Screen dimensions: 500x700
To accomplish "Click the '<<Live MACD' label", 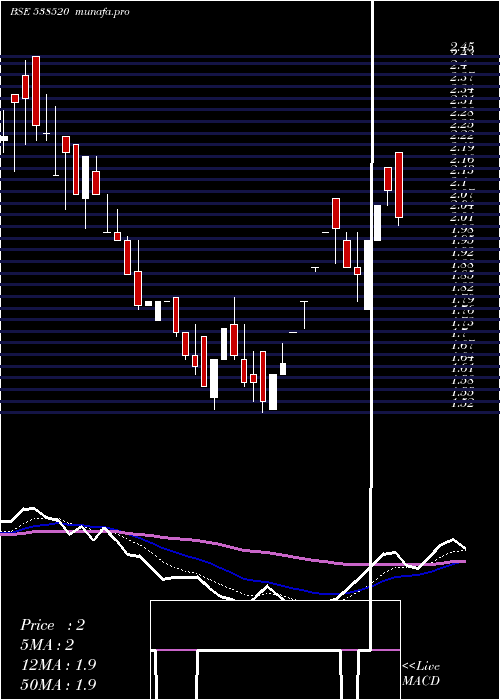I will [x=421, y=674].
